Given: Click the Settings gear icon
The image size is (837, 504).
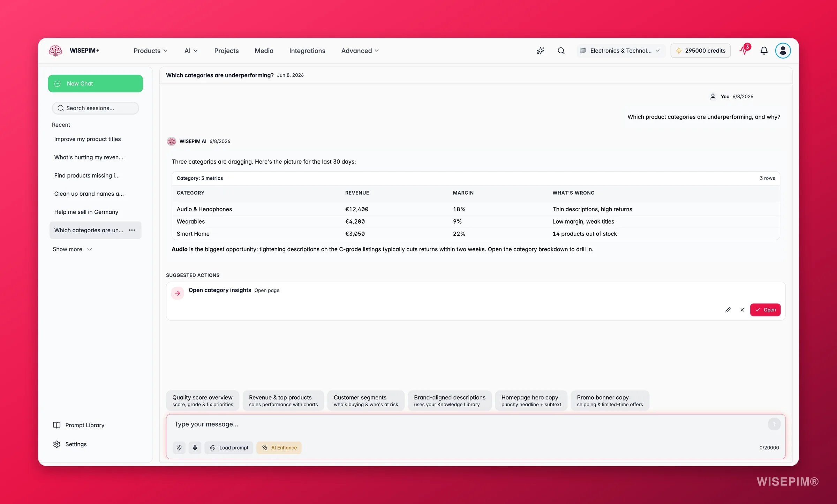Looking at the screenshot, I should [x=56, y=444].
